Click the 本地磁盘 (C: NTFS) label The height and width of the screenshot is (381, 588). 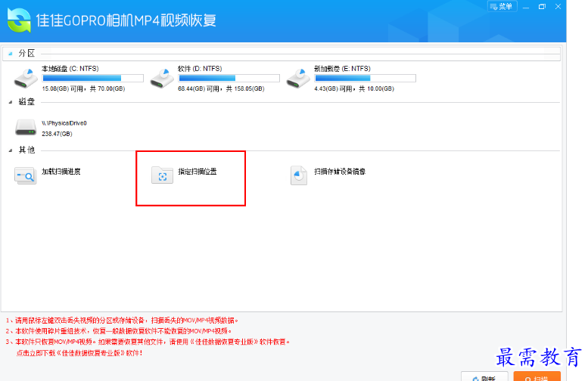point(70,69)
